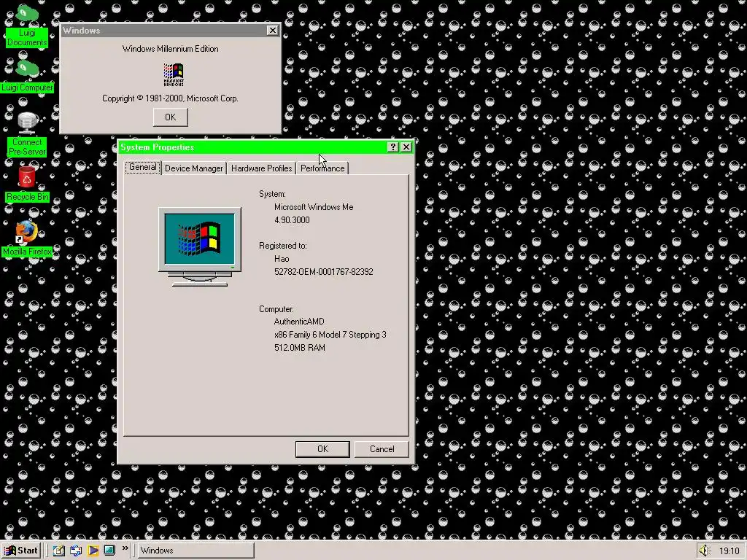Launch Outlook Express from quick launch

76,551
